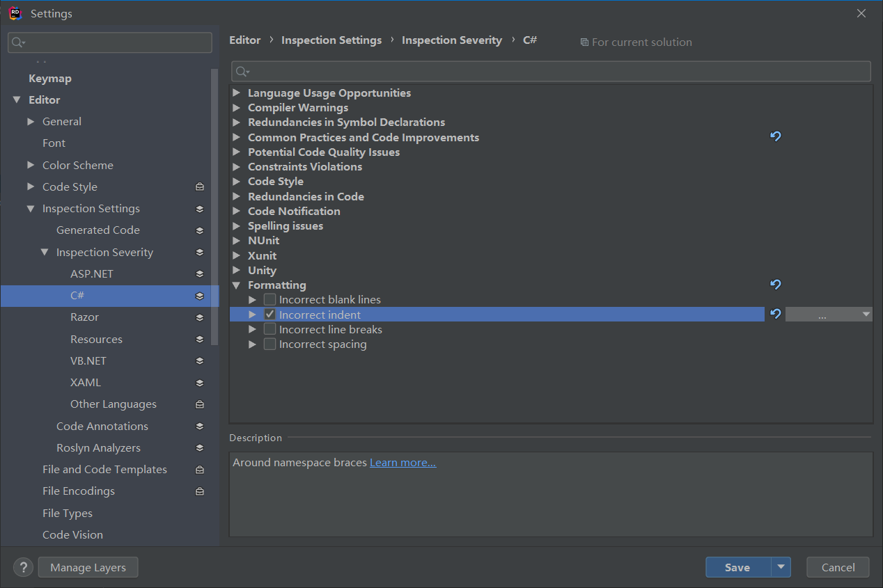Image resolution: width=883 pixels, height=588 pixels.
Task: Open the help question mark button
Action: pyautogui.click(x=23, y=567)
